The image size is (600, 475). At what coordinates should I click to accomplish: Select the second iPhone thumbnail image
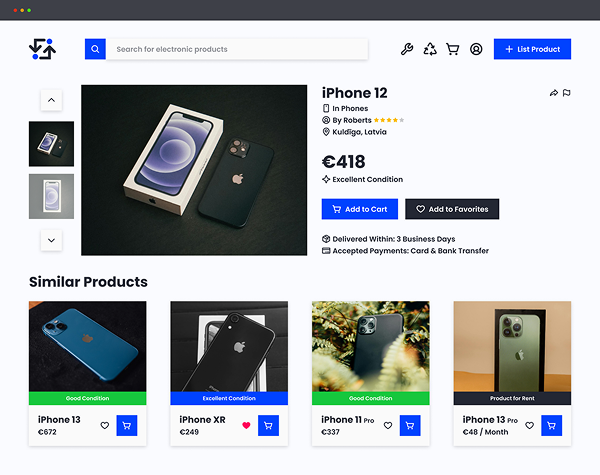tap(51, 196)
